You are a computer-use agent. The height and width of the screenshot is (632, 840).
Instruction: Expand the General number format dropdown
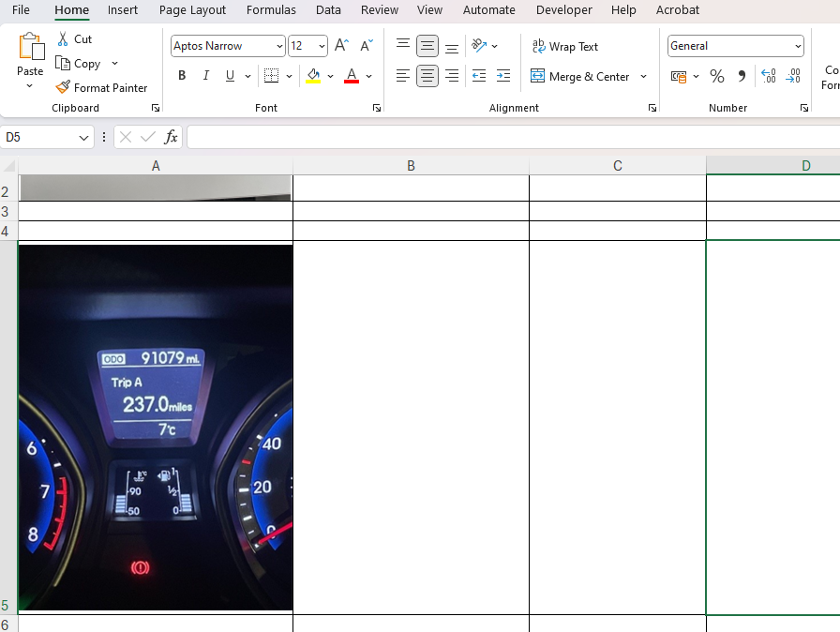[x=798, y=46]
